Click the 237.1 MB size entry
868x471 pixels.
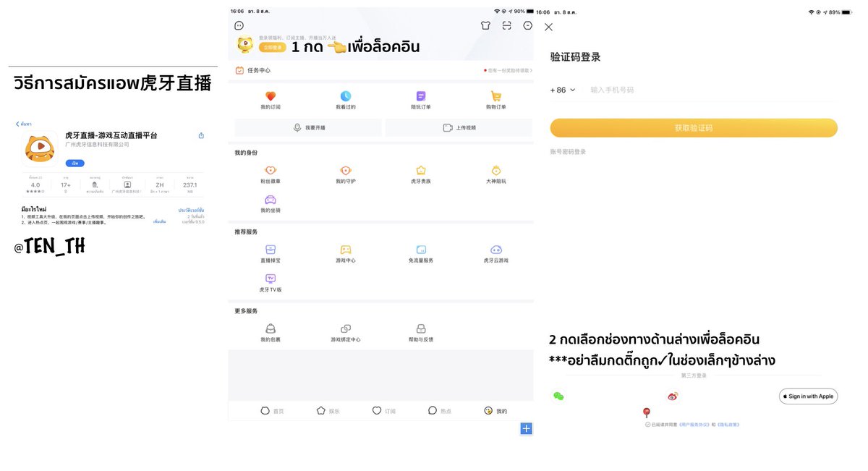pyautogui.click(x=190, y=187)
